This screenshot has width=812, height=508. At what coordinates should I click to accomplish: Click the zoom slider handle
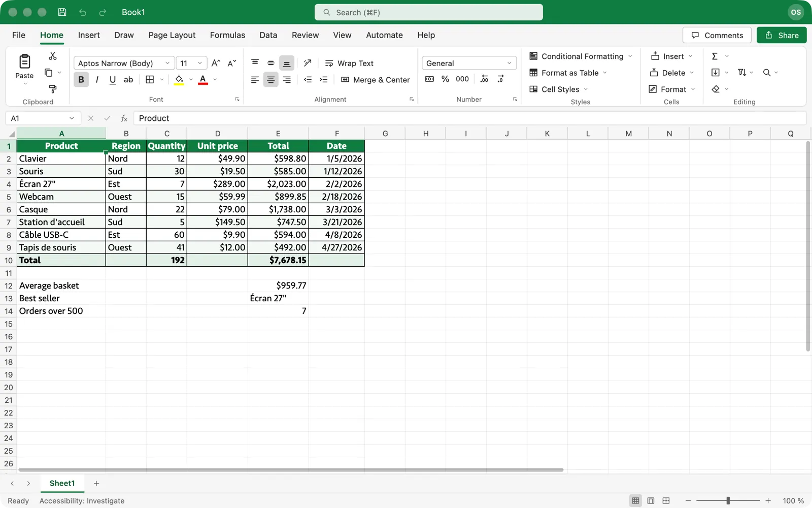click(728, 501)
